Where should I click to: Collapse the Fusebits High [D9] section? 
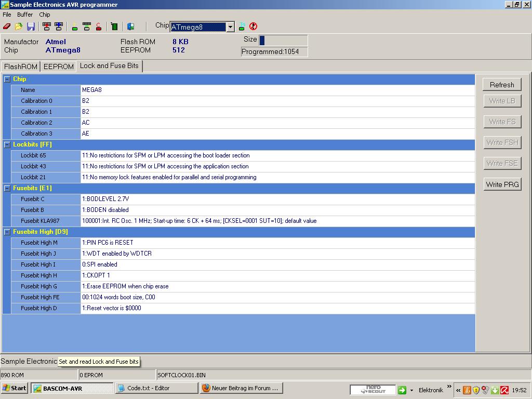click(7, 232)
